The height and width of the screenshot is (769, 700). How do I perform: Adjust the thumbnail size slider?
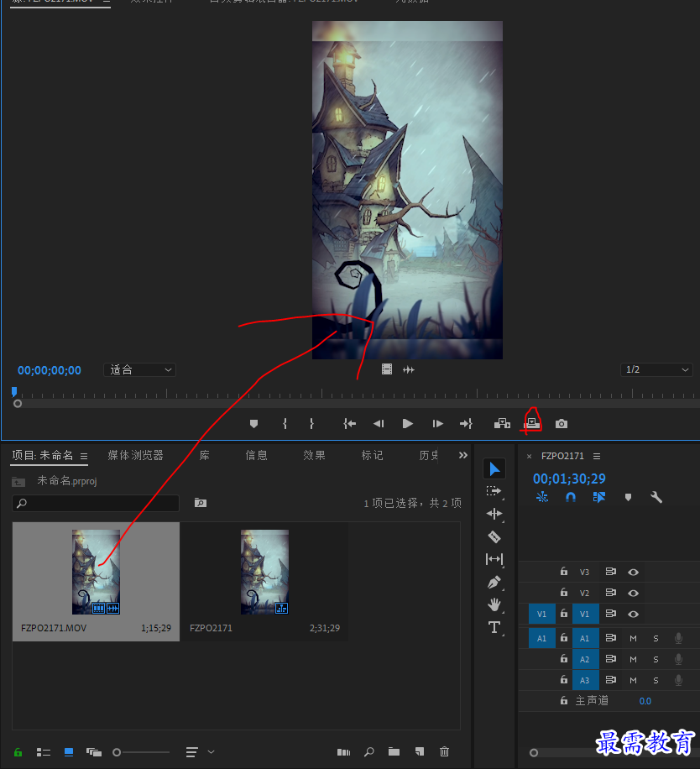141,752
